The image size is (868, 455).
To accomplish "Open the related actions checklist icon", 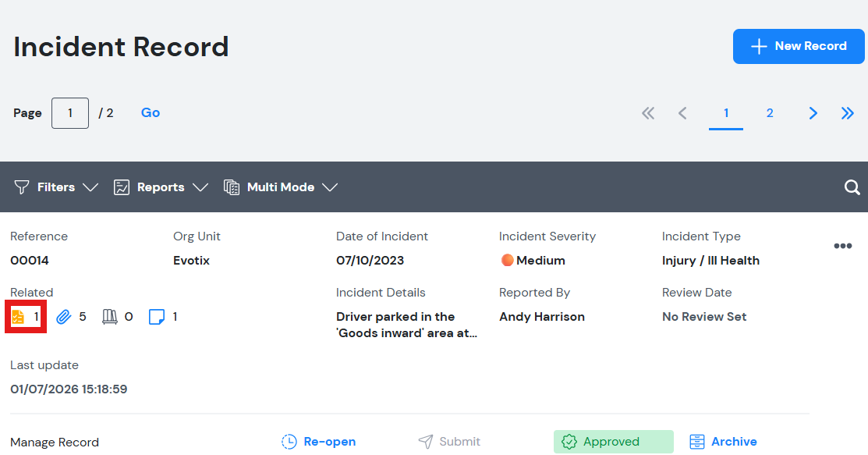I will (x=18, y=317).
